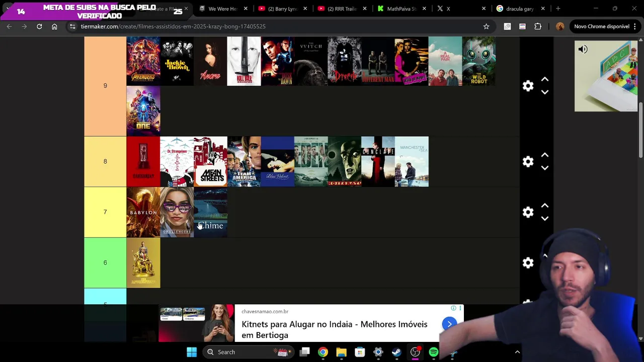644x362 pixels.
Task: Select the Blue Velvet poster
Action: pyautogui.click(x=277, y=161)
